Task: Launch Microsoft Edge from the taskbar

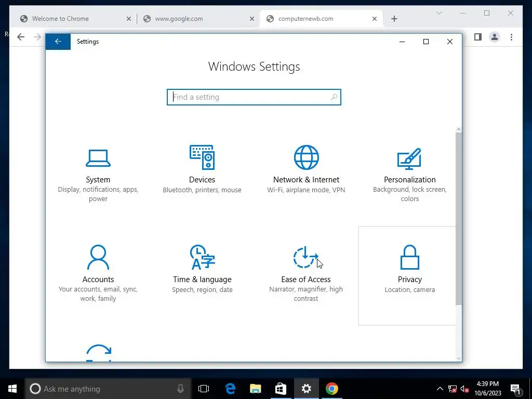Action: coord(230,389)
